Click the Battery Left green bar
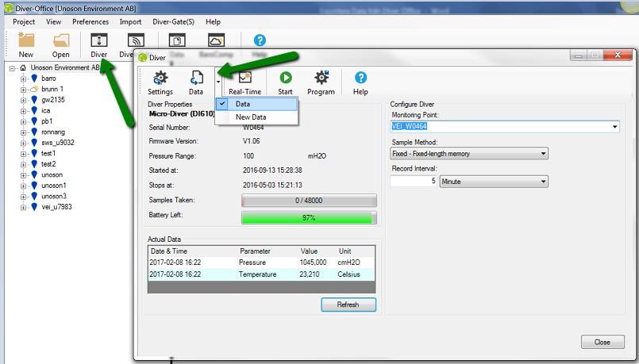This screenshot has height=364, width=639. click(309, 218)
